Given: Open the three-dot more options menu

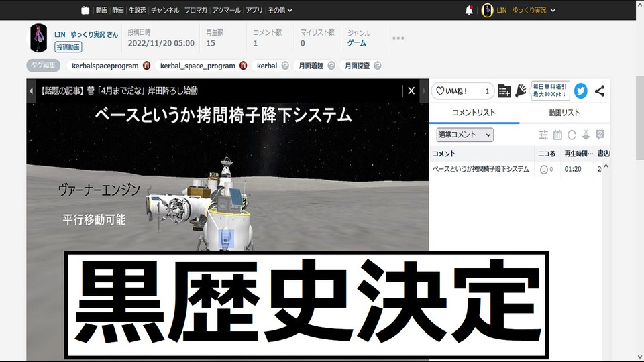Looking at the screenshot, I should click(398, 38).
